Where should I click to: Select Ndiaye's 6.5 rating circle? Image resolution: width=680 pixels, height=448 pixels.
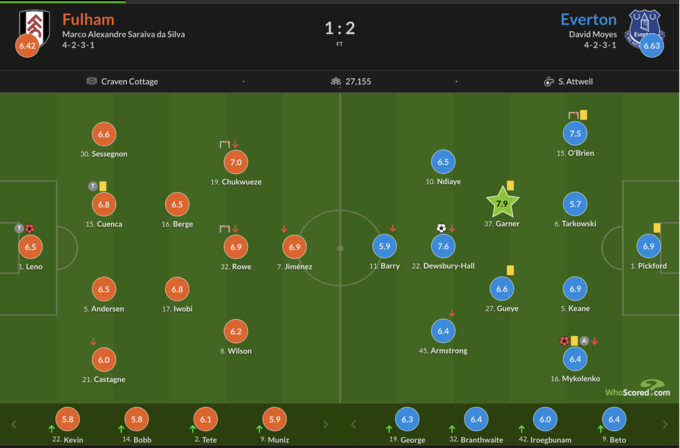click(x=443, y=162)
